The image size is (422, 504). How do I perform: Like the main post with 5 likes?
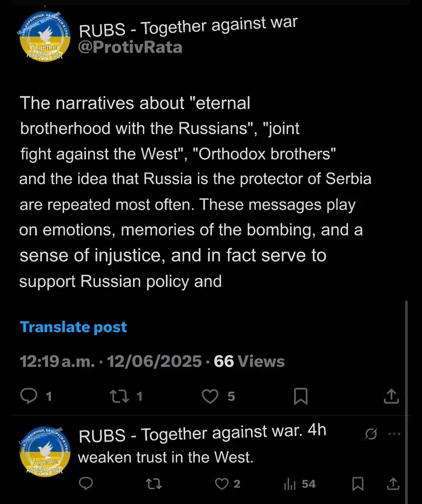(210, 395)
